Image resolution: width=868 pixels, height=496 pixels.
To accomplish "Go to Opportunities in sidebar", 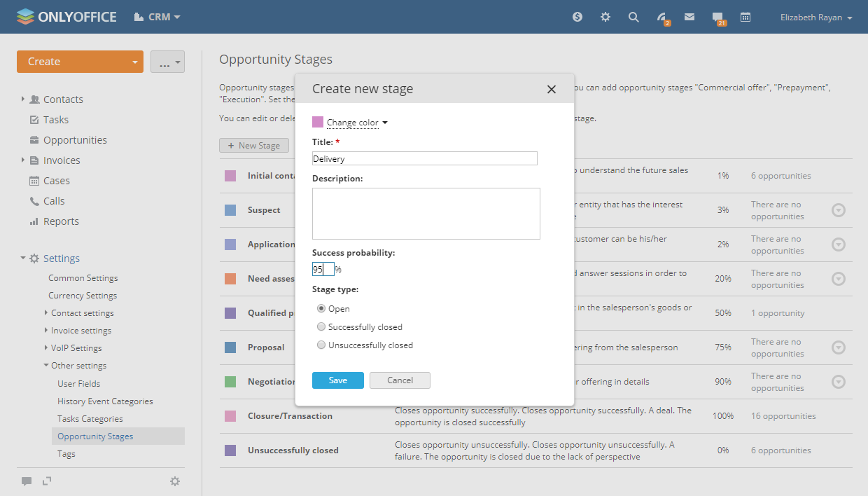I will 75,140.
